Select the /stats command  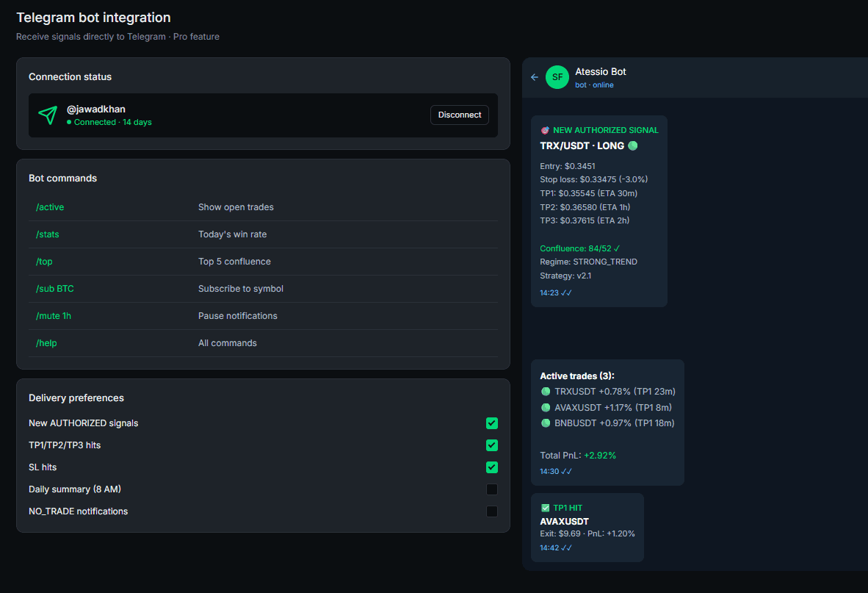click(x=48, y=234)
